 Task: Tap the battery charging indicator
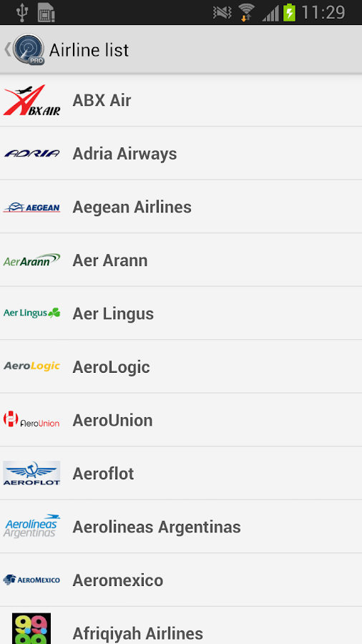tap(289, 12)
